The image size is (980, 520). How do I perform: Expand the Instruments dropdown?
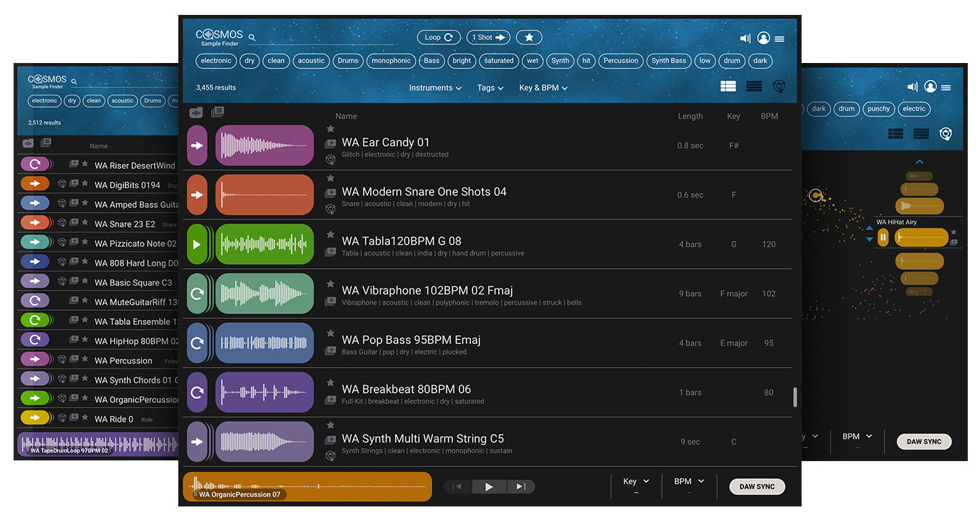435,88
